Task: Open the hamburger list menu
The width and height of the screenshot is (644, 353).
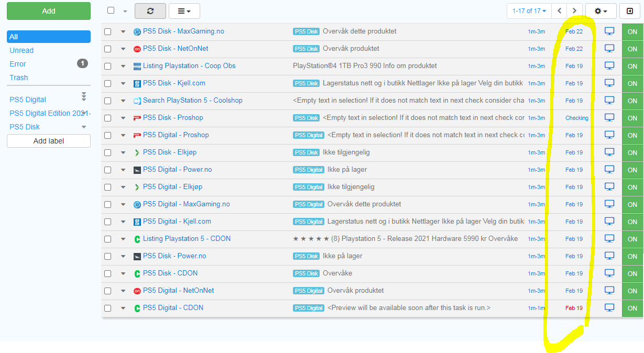Action: coord(184,11)
